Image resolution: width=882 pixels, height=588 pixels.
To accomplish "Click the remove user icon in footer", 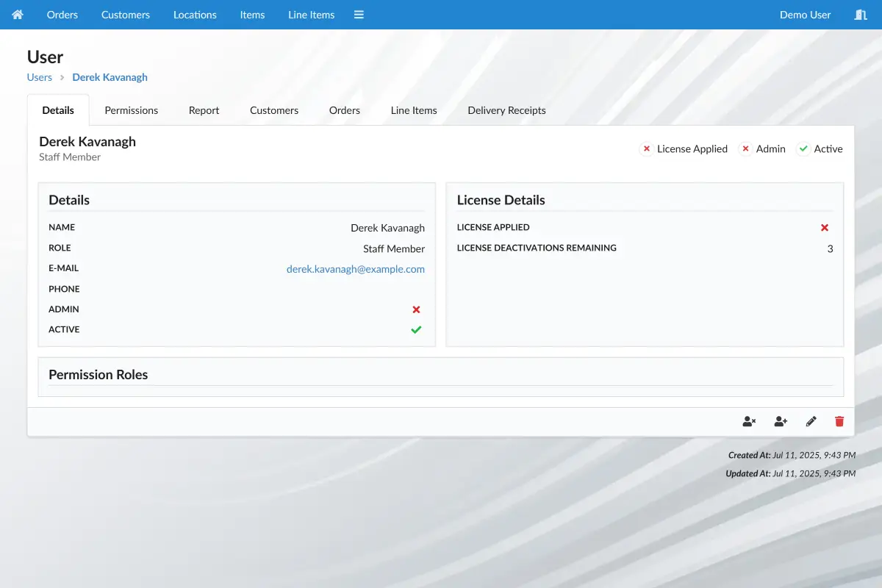I will (x=749, y=422).
